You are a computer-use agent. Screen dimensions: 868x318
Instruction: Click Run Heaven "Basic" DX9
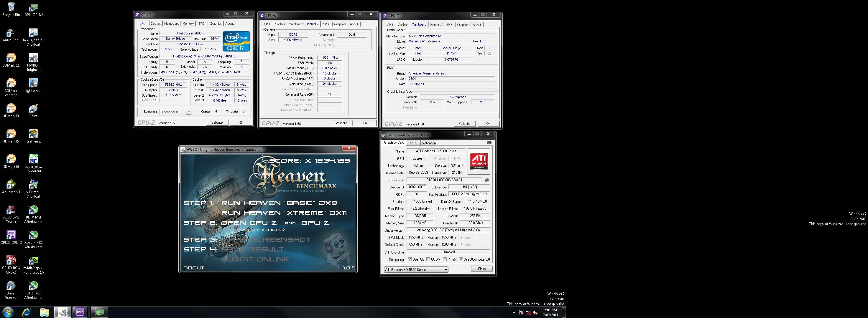[279, 203]
